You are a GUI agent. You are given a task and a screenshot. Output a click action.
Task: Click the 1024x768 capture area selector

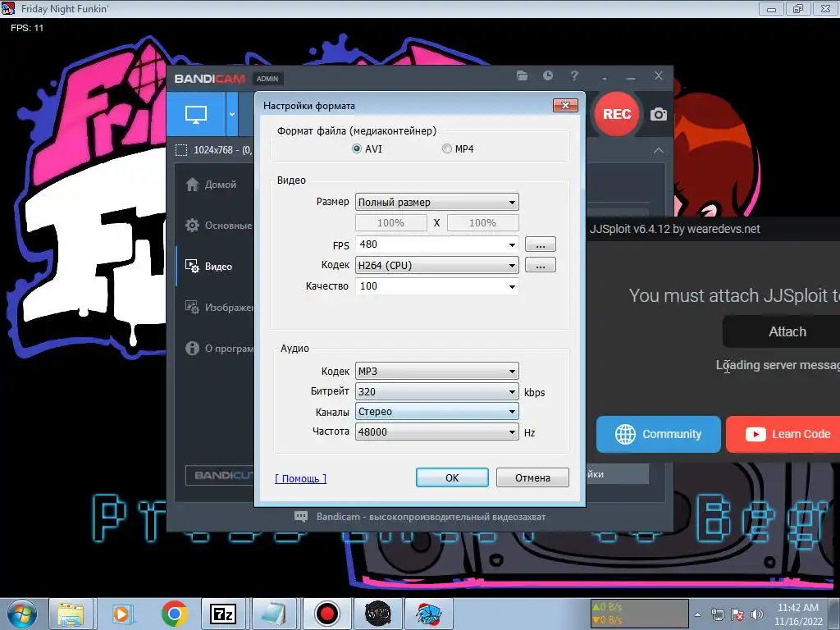click(x=214, y=150)
